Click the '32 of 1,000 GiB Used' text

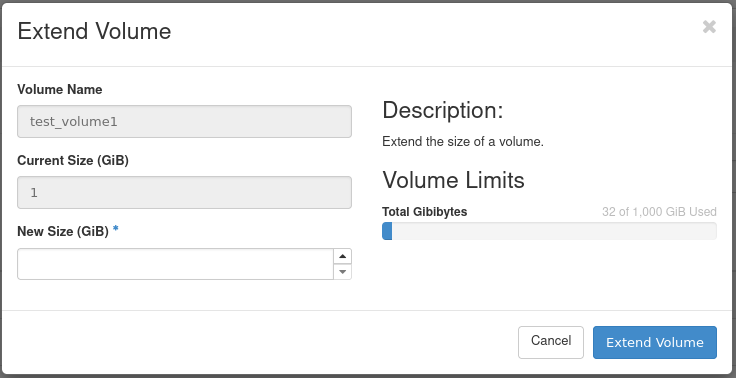pos(659,212)
